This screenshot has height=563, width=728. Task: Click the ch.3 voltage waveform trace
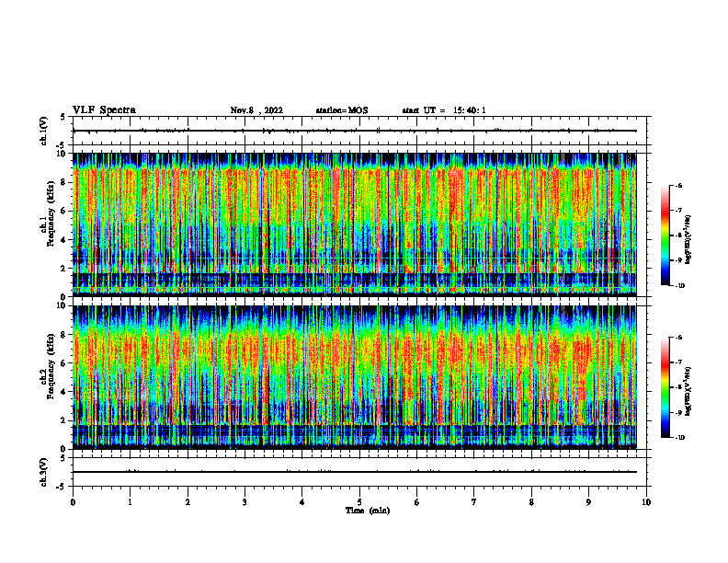[x=354, y=472]
